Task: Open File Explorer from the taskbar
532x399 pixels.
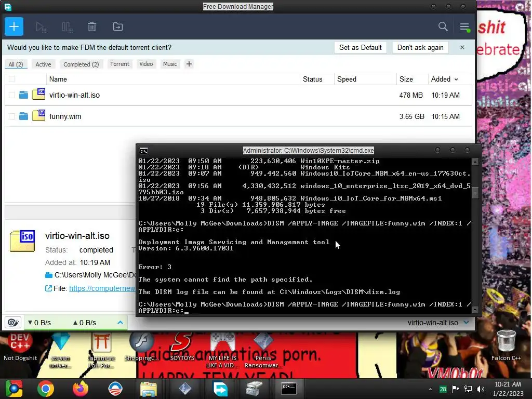Action: (148, 389)
